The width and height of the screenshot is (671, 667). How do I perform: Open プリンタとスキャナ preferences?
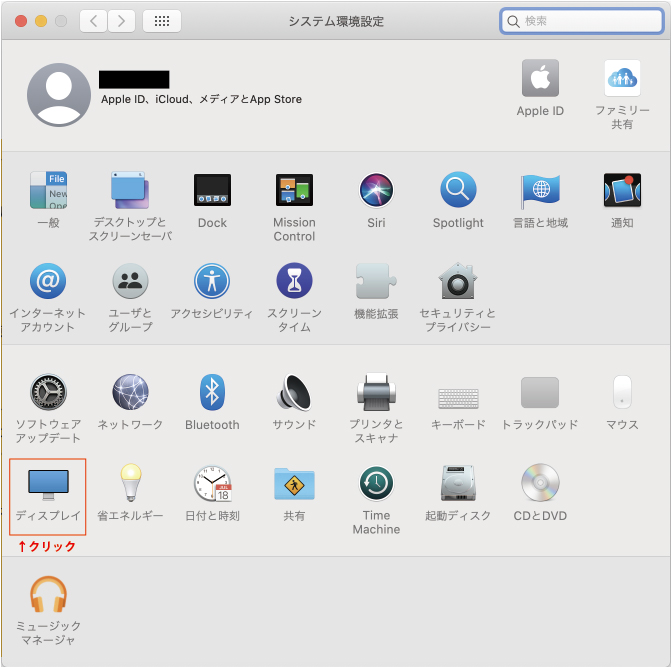point(376,392)
